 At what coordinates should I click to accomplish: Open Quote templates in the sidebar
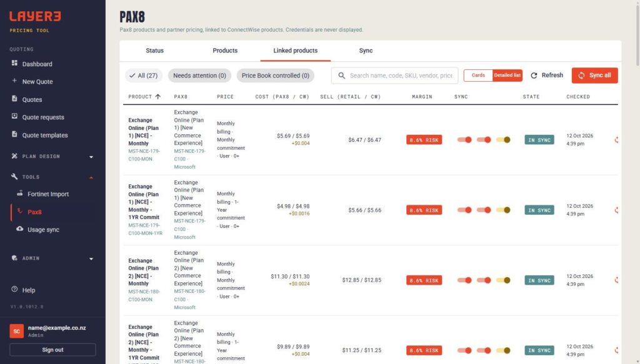(x=45, y=135)
